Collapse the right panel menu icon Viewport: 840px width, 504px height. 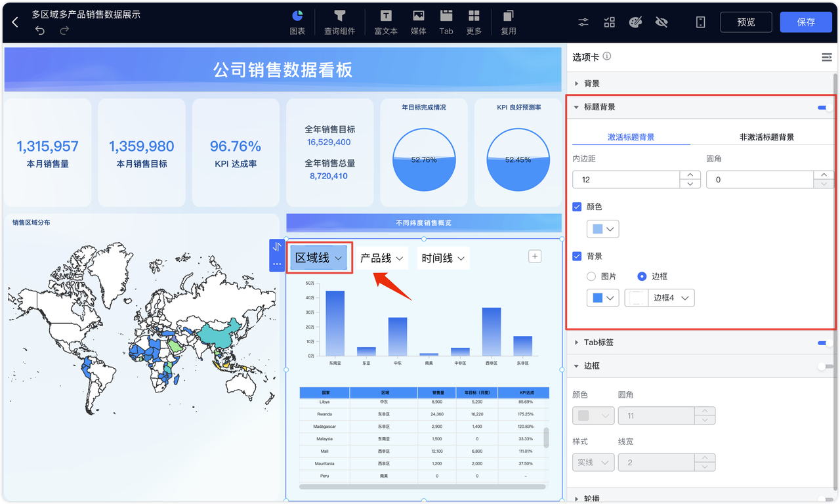coord(827,58)
